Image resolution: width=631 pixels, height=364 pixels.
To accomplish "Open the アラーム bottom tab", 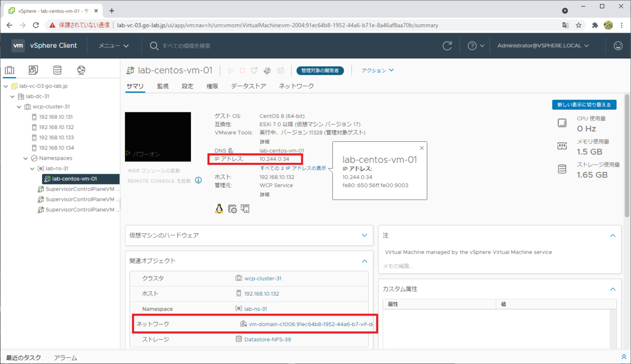I will [x=66, y=358].
